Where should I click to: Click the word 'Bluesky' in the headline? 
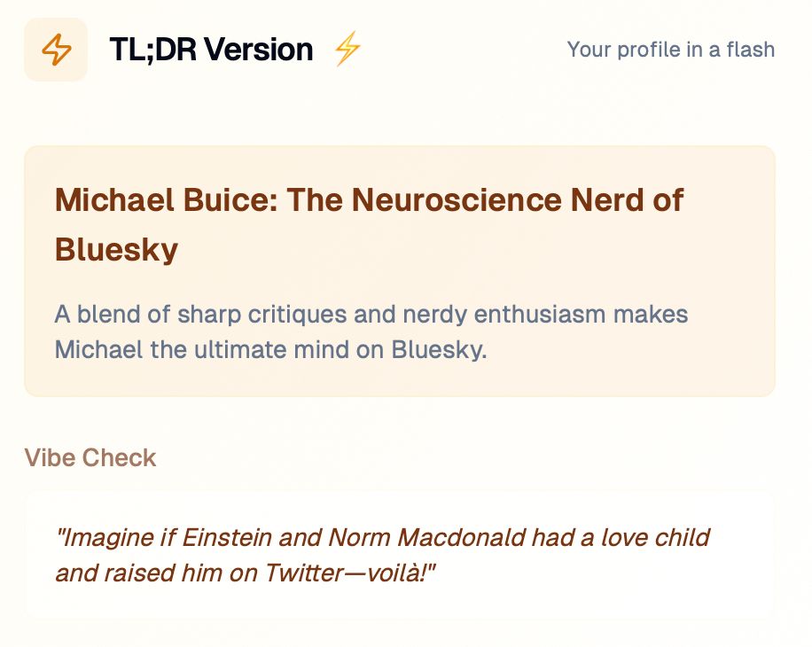pyautogui.click(x=116, y=249)
